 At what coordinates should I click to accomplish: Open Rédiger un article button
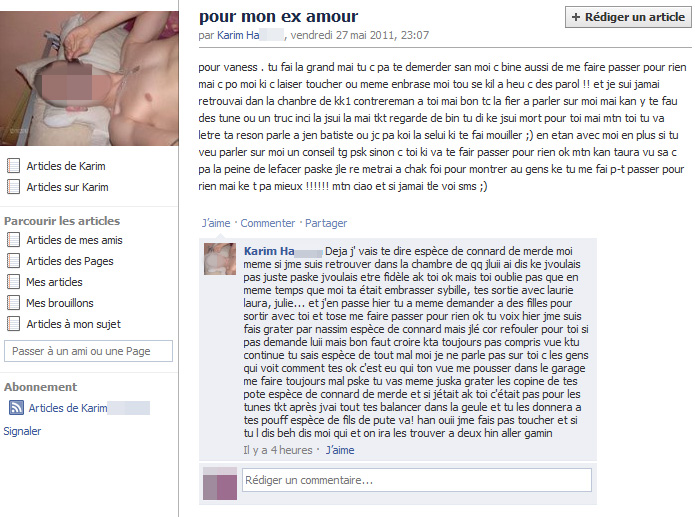click(628, 17)
